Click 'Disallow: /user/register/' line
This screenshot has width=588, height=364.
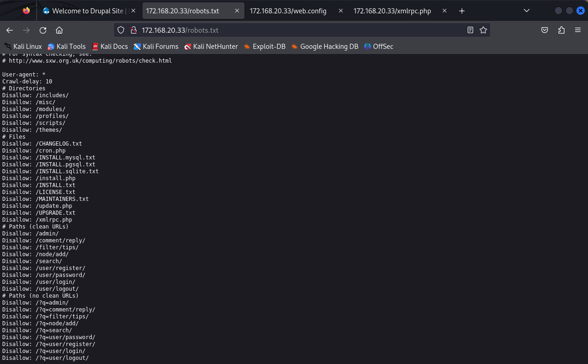point(44,268)
